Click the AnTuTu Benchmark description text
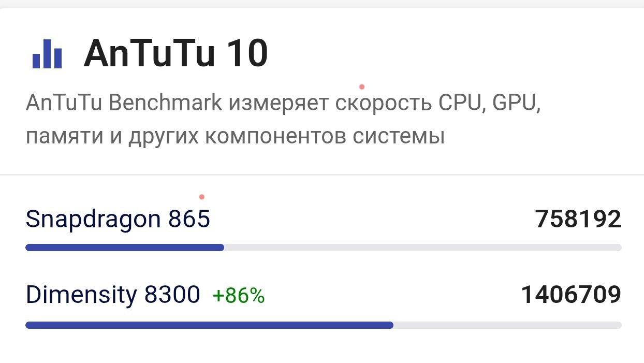 pyautogui.click(x=283, y=120)
